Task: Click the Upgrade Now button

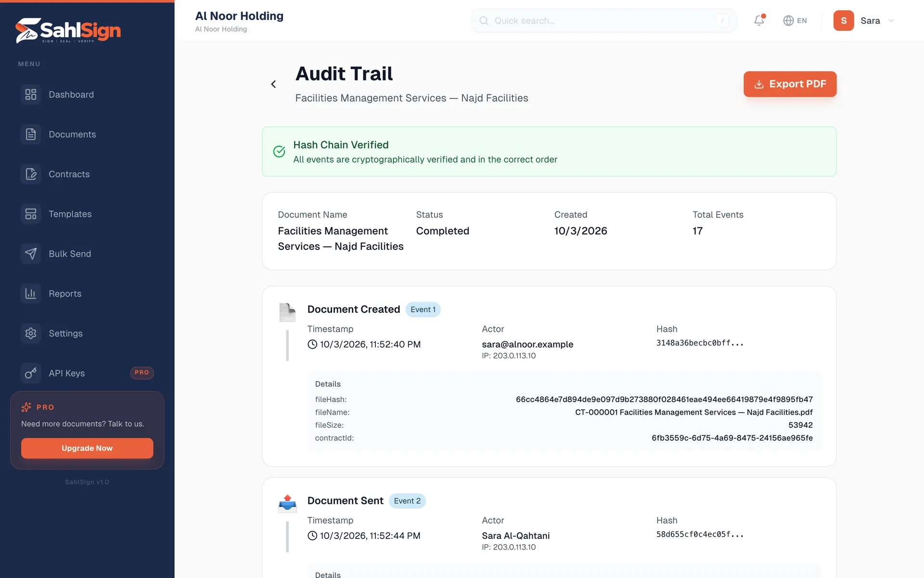Action: pyautogui.click(x=87, y=448)
